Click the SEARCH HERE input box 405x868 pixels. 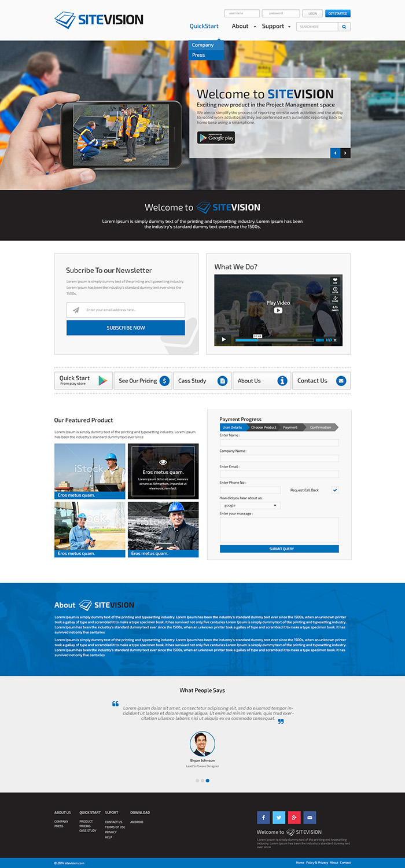tap(317, 27)
